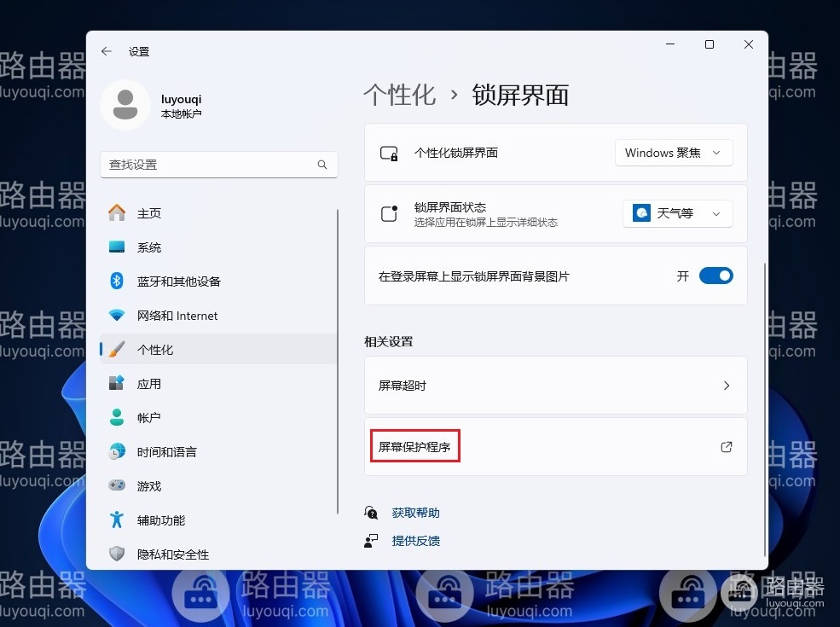
Task: Click the Personalization paintbrush icon
Action: pos(117,350)
